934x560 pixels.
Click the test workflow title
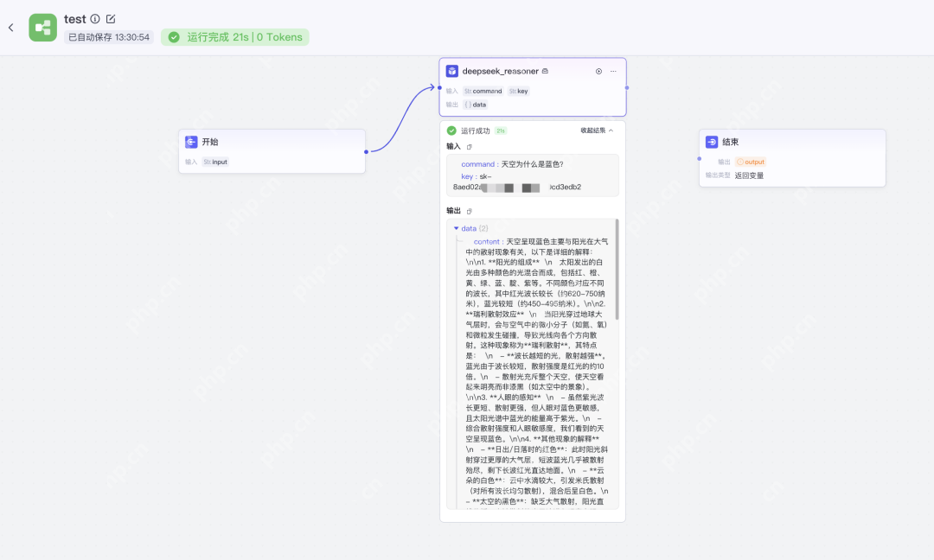tap(75, 19)
